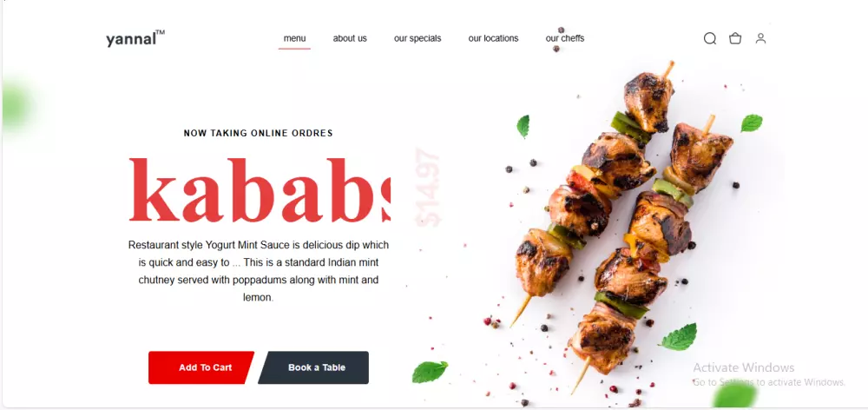The image size is (868, 410).
Task: Select the mint leaf beside Book a Table
Action: [430, 372]
